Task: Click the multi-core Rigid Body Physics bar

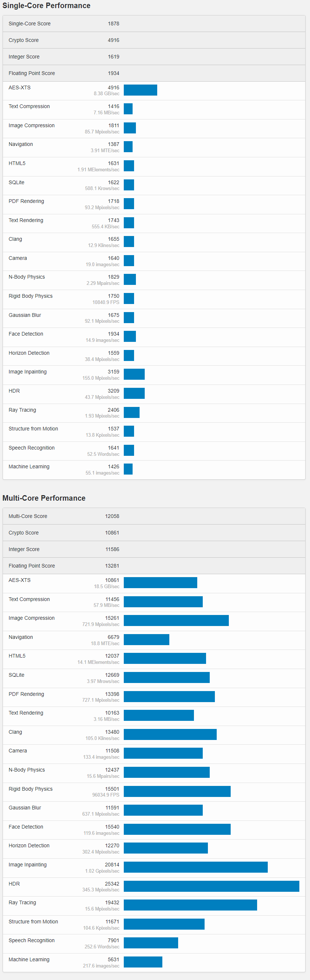Action: coord(177,791)
